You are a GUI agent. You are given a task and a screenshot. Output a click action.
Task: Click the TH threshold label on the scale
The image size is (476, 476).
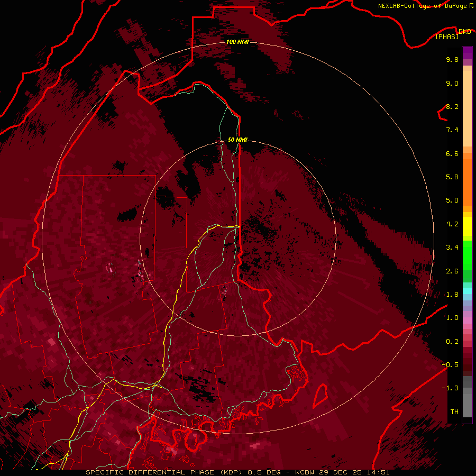tap(454, 412)
